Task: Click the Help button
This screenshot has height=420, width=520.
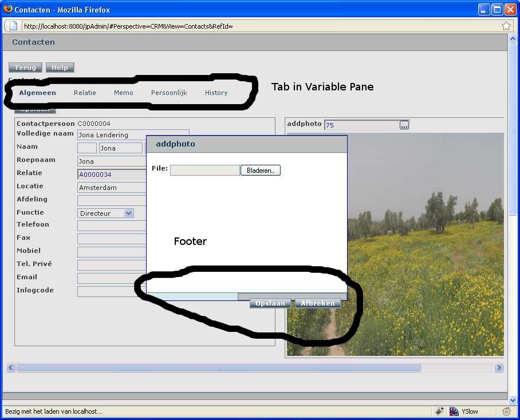Action: point(60,68)
